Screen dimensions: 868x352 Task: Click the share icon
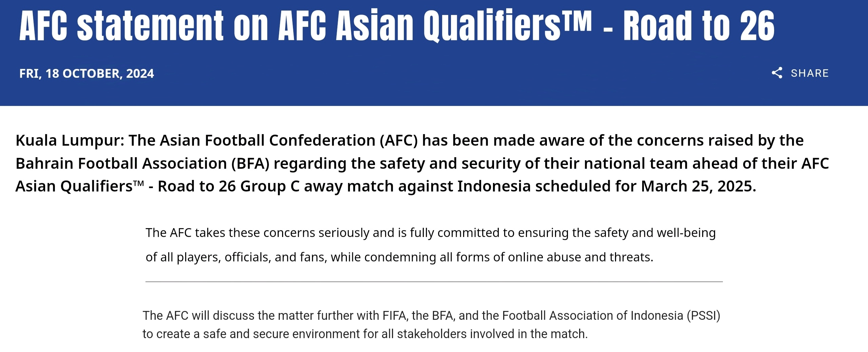tap(777, 73)
